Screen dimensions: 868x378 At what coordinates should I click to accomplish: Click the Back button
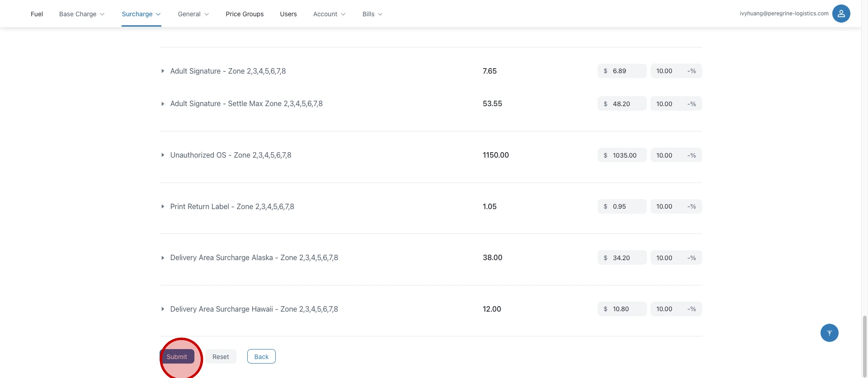pyautogui.click(x=261, y=356)
